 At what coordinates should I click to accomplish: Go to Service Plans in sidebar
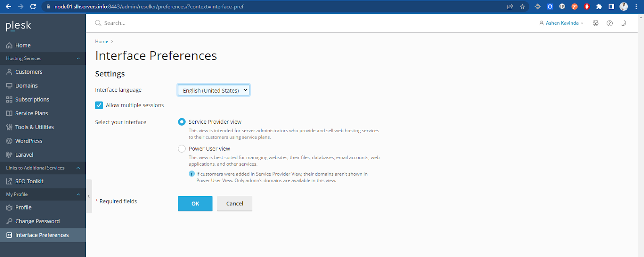31,113
